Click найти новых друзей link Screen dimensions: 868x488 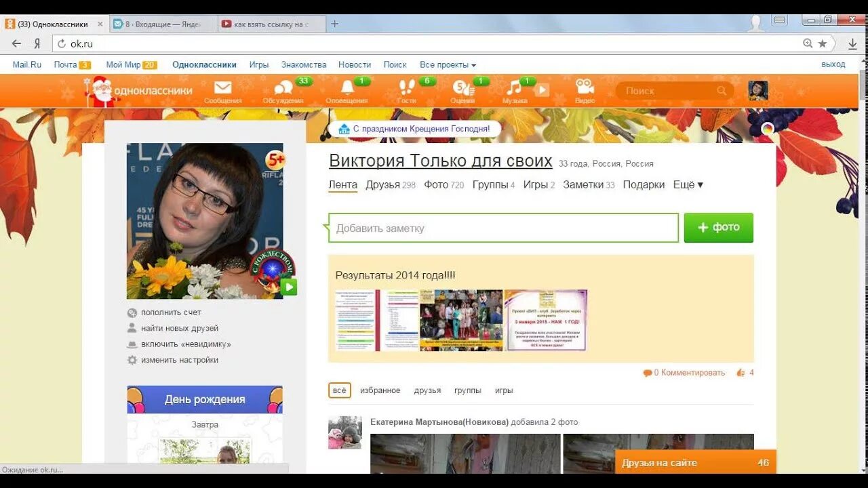click(180, 328)
